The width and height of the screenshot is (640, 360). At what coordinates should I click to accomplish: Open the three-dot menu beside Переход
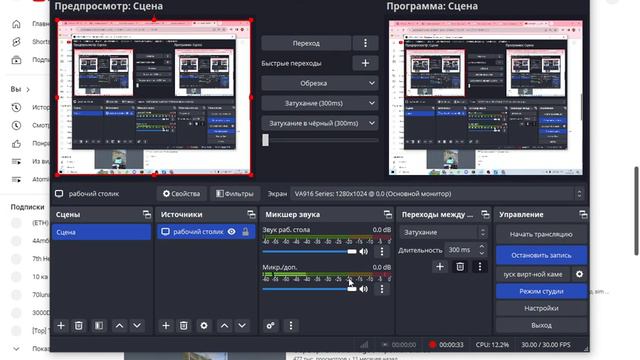point(365,43)
